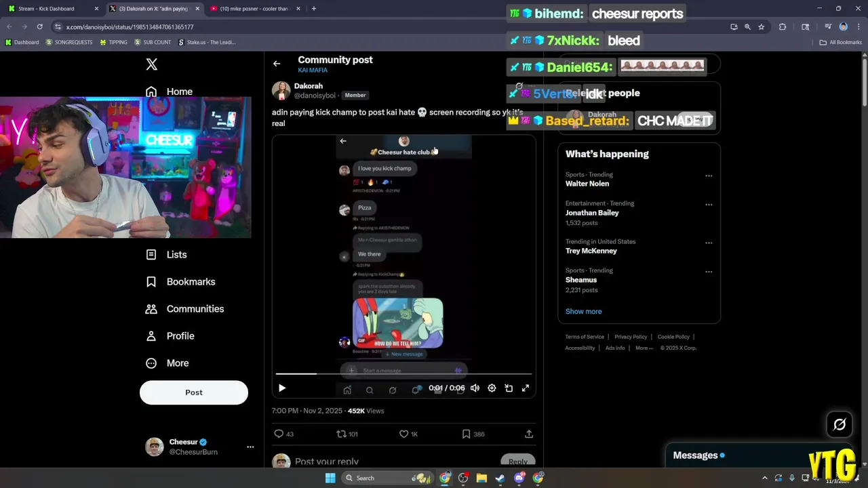The image size is (868, 488).
Task: Open the Stake.us bookmark
Action: [x=207, y=42]
